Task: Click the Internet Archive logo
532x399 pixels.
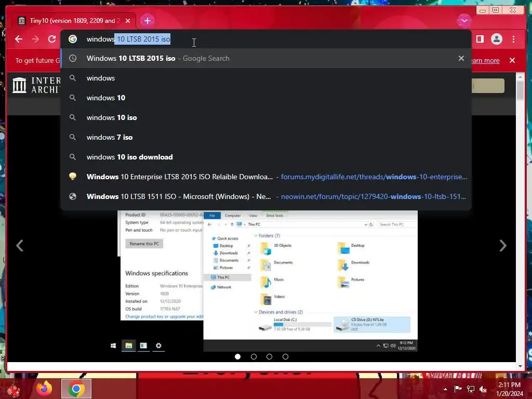Action: (x=36, y=85)
